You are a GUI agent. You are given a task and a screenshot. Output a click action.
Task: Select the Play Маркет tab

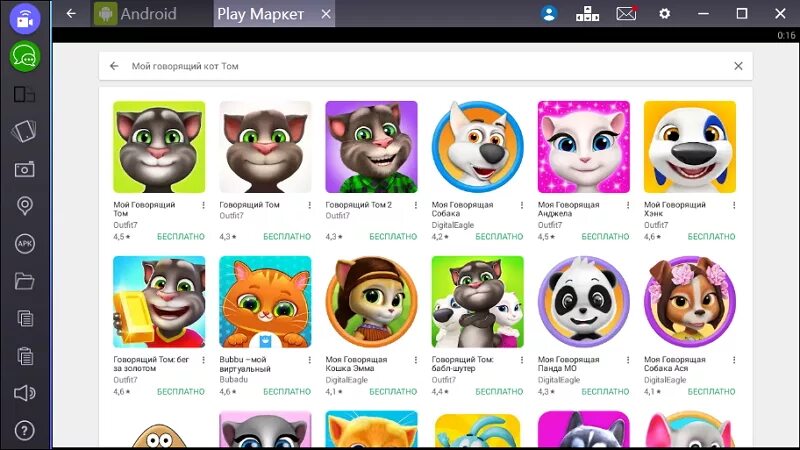tap(260, 14)
